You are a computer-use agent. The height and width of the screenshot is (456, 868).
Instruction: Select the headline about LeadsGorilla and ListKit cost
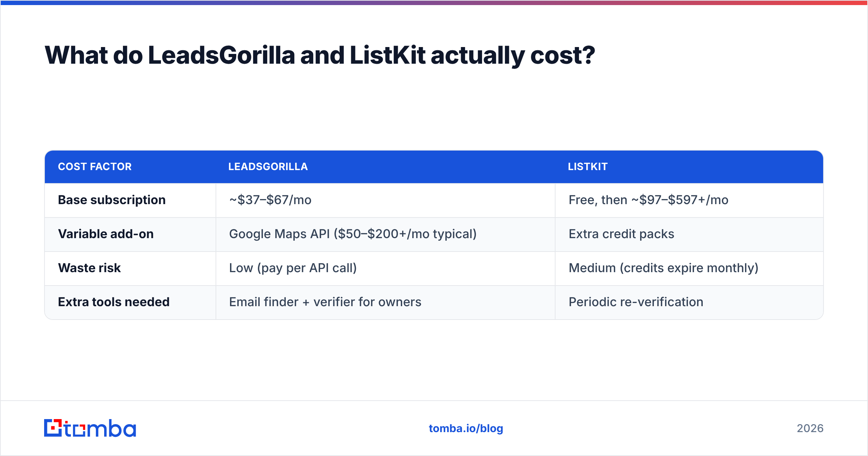[x=320, y=55]
